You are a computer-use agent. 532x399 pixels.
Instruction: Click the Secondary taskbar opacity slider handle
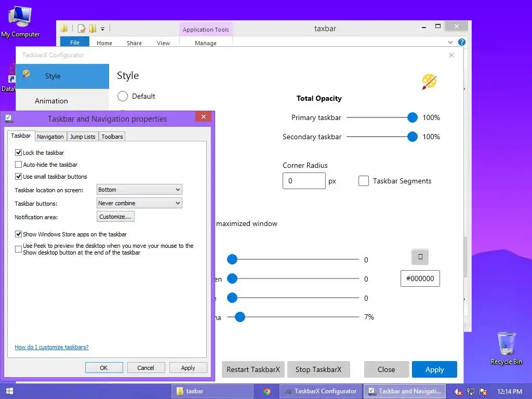click(x=412, y=137)
